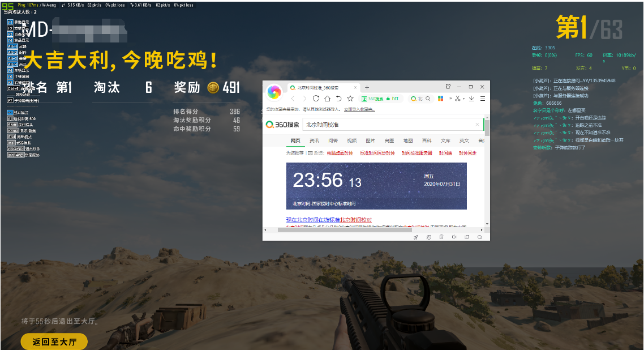This screenshot has height=350, width=644.
Task: Open the browser hamburger menu
Action: (x=483, y=99)
